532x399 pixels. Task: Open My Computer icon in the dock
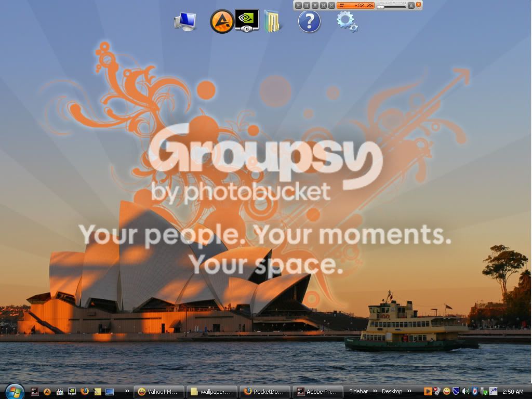tap(185, 21)
